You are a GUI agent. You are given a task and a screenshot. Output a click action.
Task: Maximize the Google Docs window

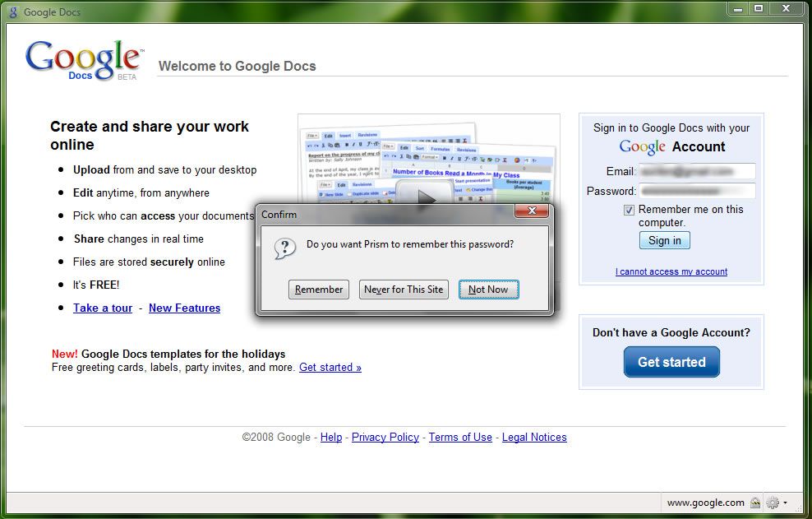[758, 9]
